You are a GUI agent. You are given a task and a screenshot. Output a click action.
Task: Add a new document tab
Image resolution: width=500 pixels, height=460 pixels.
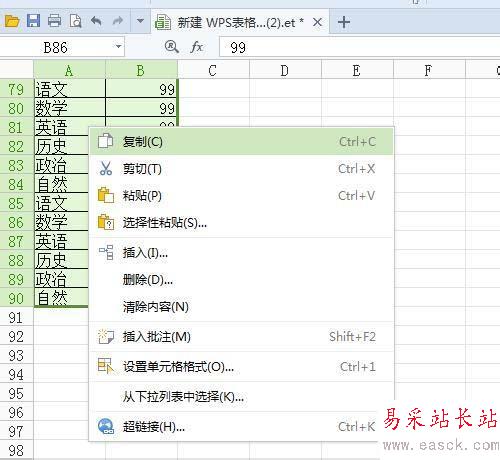point(344,22)
